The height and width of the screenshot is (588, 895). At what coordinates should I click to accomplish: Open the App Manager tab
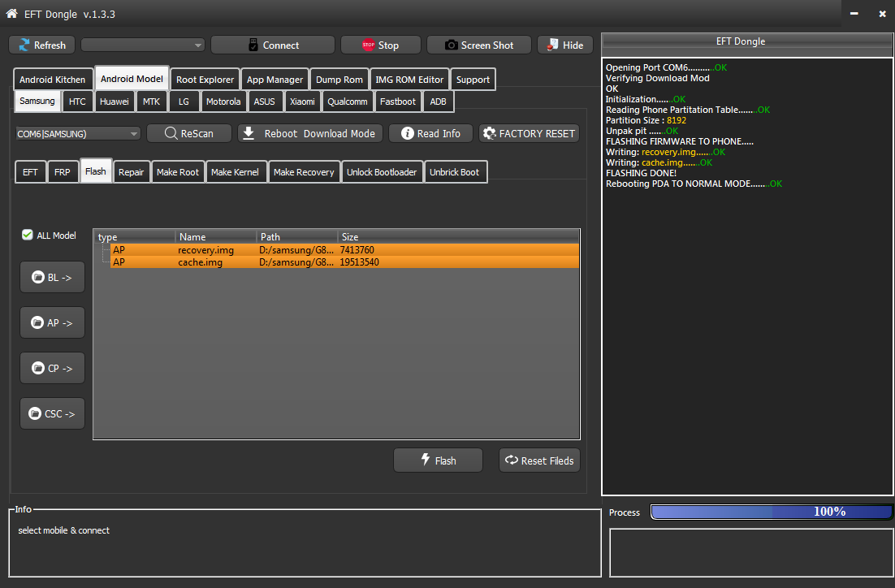point(275,80)
